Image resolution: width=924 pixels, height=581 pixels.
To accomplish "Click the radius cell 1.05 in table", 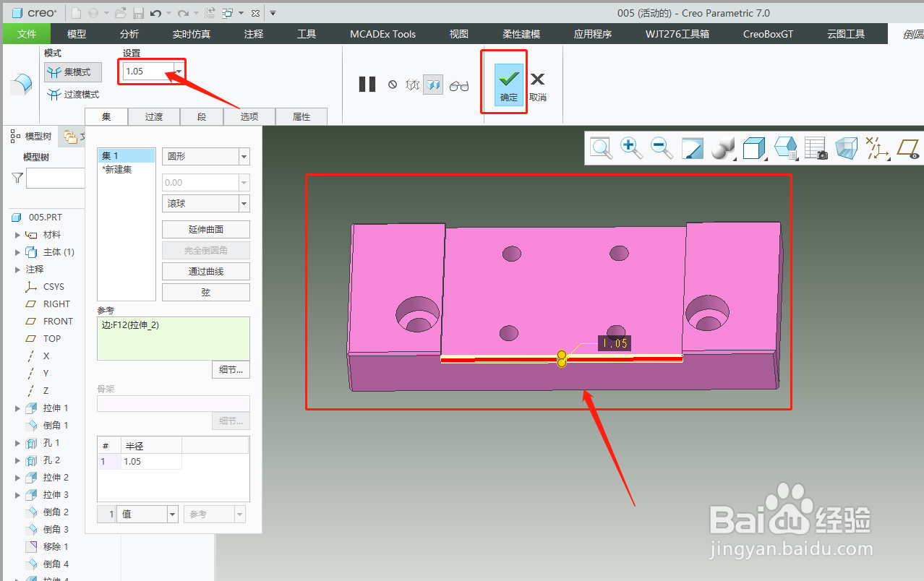I will point(151,461).
